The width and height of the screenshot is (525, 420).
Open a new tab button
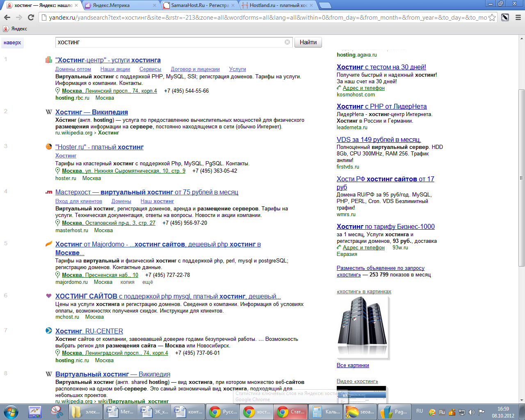[325, 5]
